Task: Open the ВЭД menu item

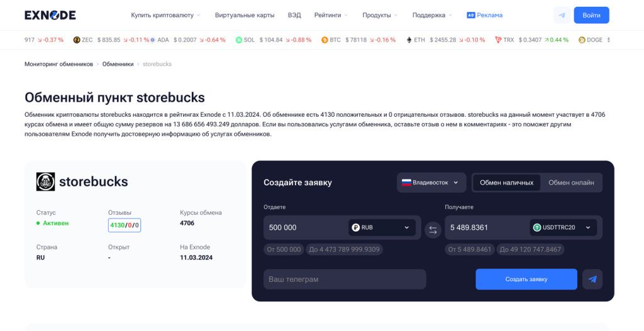Action: (x=294, y=15)
